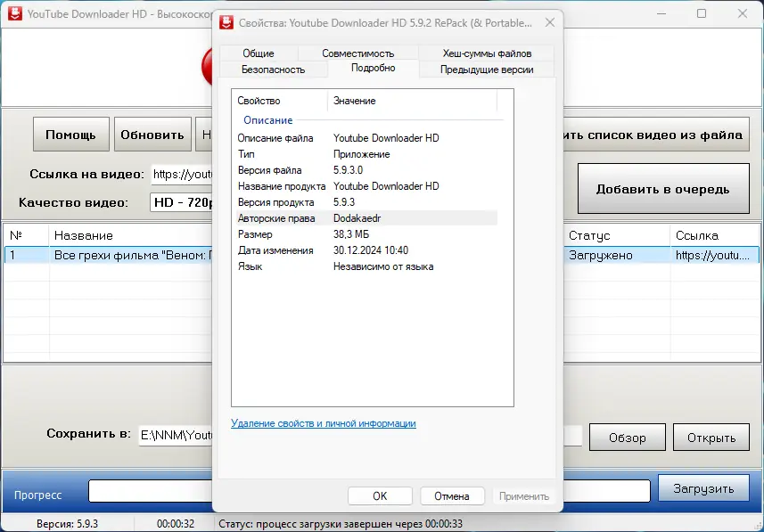Close the YouTube Downloader HD window
This screenshot has height=532, width=764.
pyautogui.click(x=742, y=13)
